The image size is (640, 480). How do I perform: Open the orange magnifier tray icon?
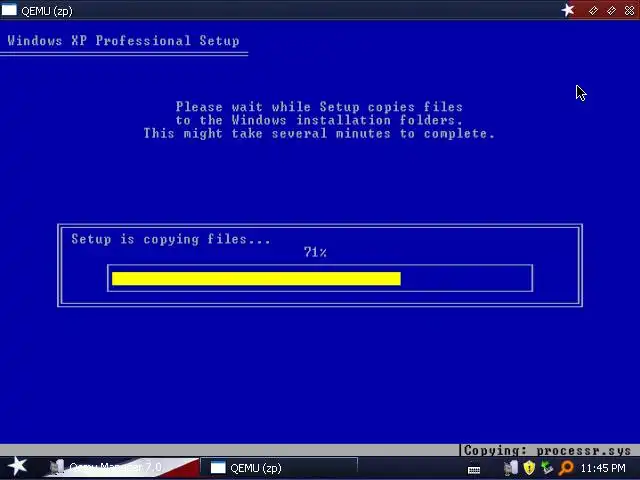pos(566,468)
